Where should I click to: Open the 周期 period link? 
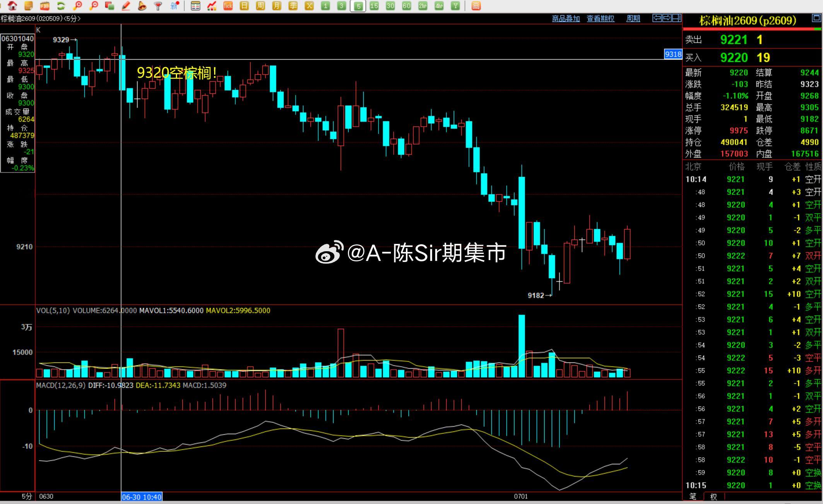click(633, 19)
